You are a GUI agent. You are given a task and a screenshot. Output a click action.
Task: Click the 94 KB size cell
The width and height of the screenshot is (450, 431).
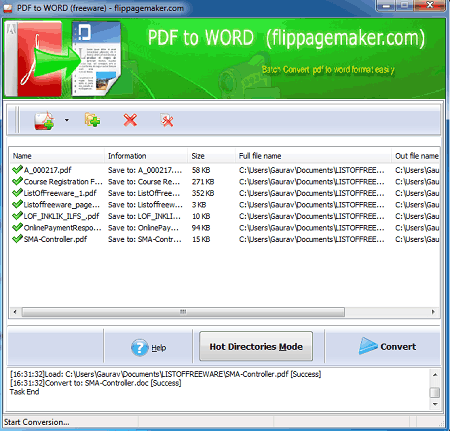[201, 228]
